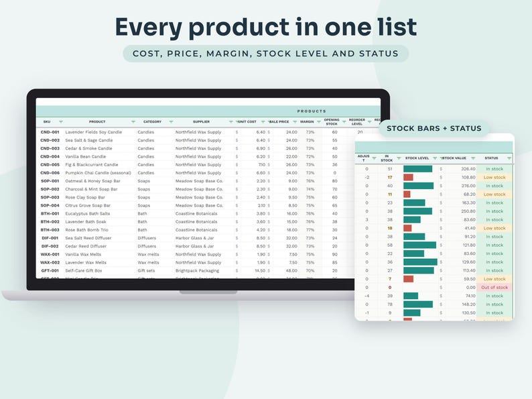Click Harbor Glass & Jar in DIF-001 row
The image size is (532, 399).
point(194,238)
